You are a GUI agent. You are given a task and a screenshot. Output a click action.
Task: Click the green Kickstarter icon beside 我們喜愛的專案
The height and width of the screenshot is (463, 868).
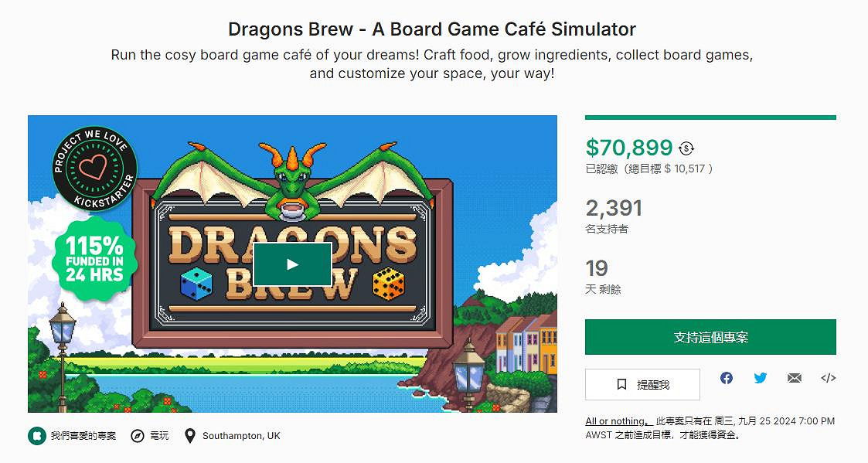pyautogui.click(x=36, y=436)
